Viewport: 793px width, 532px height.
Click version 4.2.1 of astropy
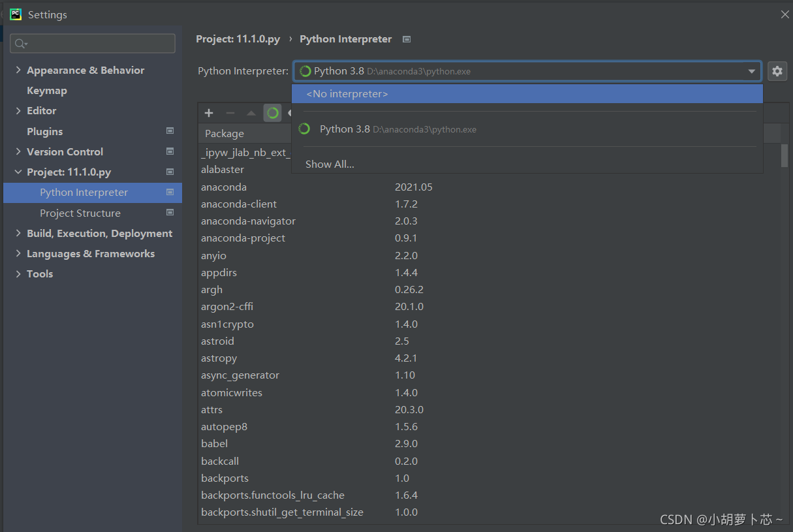pyautogui.click(x=406, y=358)
